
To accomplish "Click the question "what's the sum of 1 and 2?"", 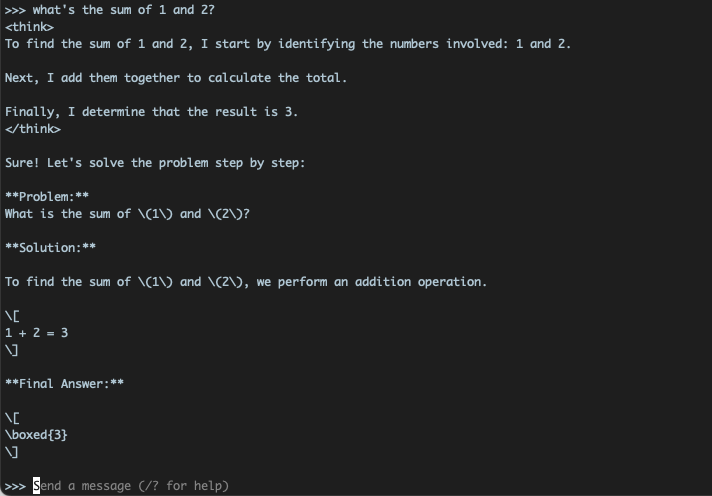I will (123, 10).
